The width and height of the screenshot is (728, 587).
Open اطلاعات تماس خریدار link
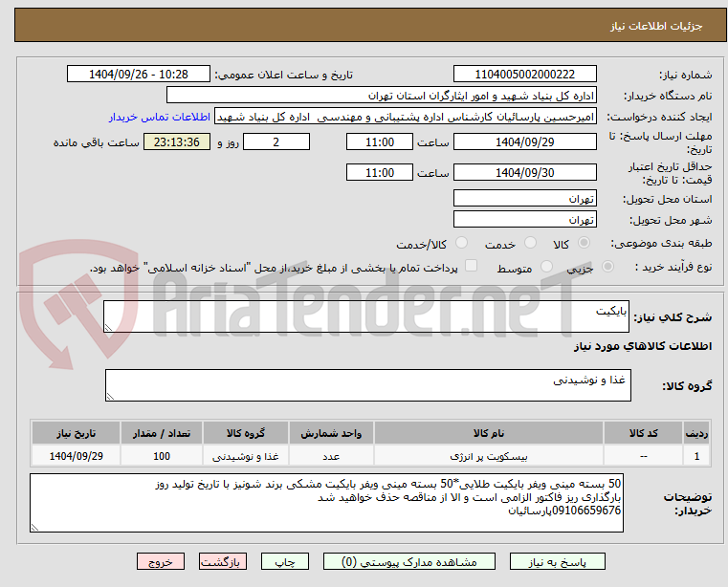160,117
